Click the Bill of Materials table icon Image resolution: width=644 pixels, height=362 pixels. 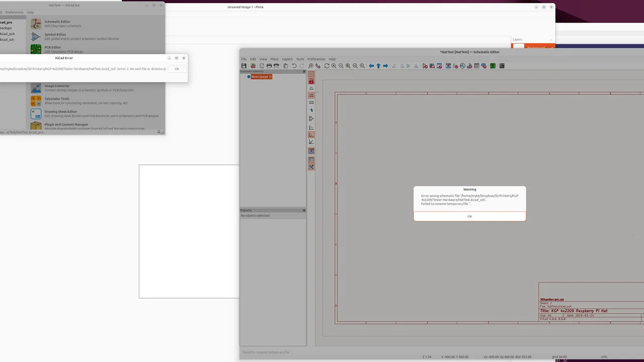[x=476, y=66]
